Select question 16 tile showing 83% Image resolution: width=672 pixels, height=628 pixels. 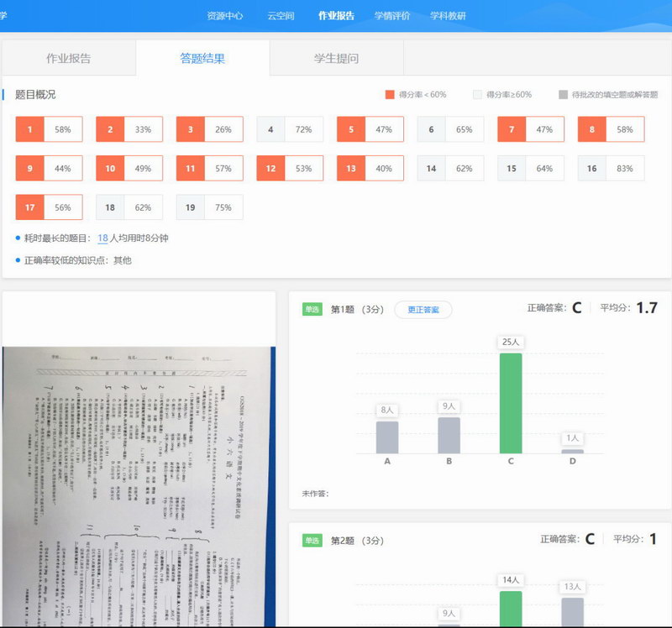[x=611, y=168]
